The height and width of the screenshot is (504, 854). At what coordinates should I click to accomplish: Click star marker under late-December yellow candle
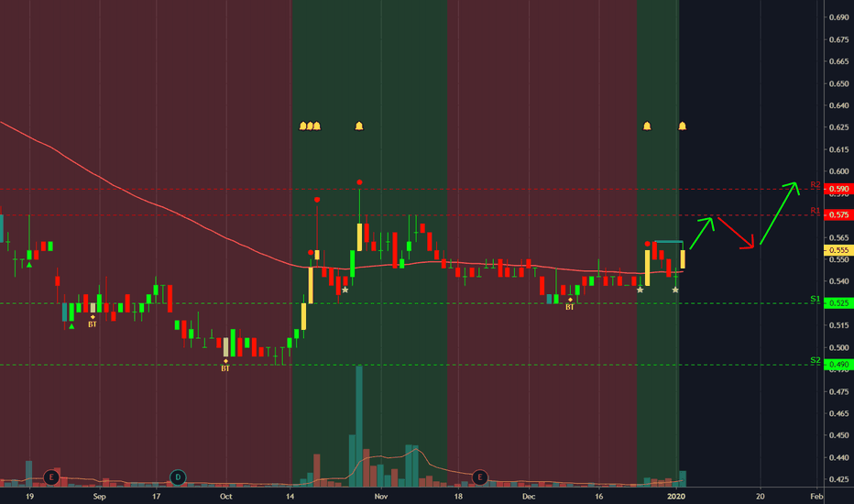click(x=640, y=290)
